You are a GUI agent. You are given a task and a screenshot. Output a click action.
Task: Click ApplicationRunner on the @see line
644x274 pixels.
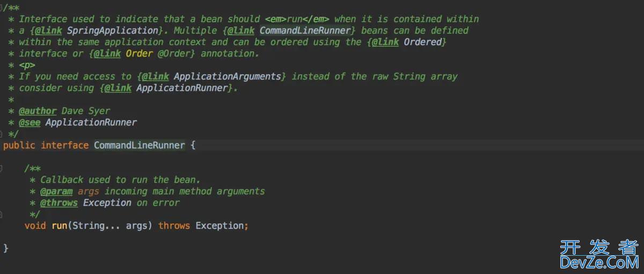click(91, 122)
